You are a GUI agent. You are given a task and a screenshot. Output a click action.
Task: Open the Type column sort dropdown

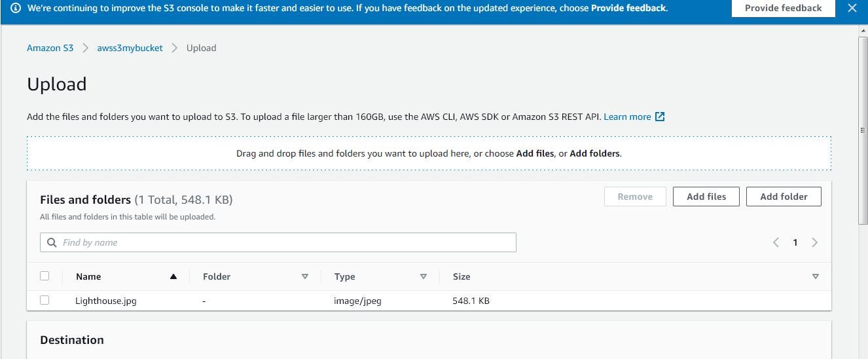point(423,276)
